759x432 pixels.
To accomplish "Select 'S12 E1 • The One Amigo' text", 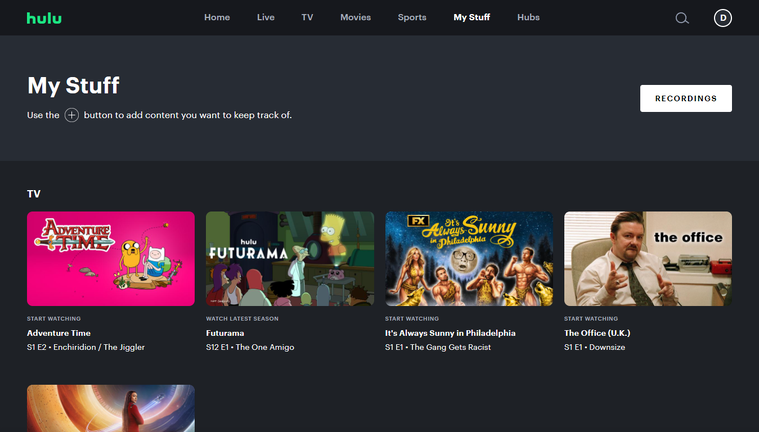I will coord(250,347).
